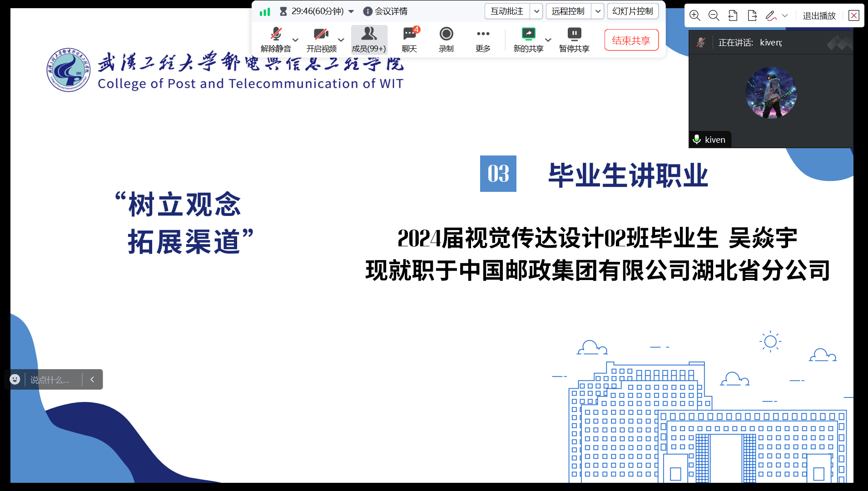
Task: Open emoji picker in chat bar
Action: [15, 380]
